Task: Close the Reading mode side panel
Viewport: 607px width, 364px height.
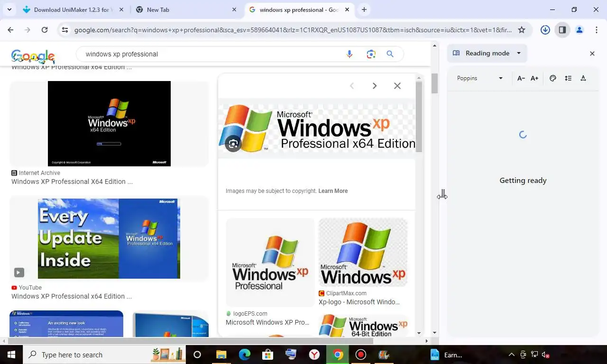Action: point(592,54)
